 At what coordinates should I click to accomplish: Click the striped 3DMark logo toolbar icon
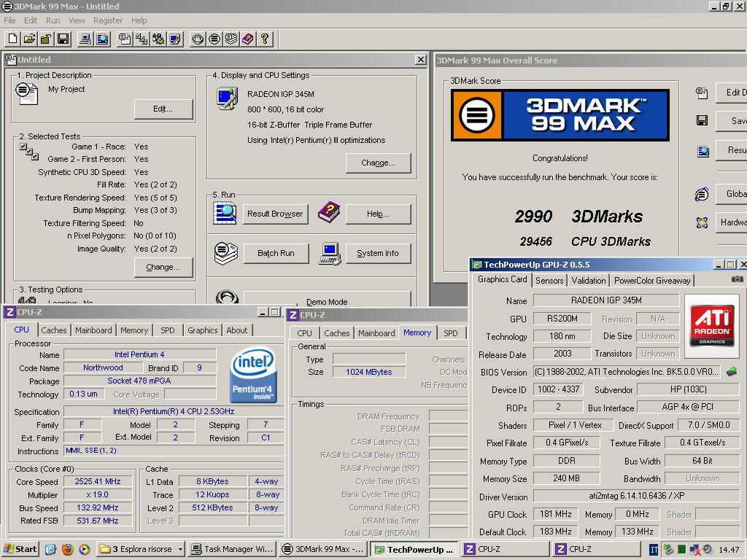pyautogui.click(x=214, y=39)
